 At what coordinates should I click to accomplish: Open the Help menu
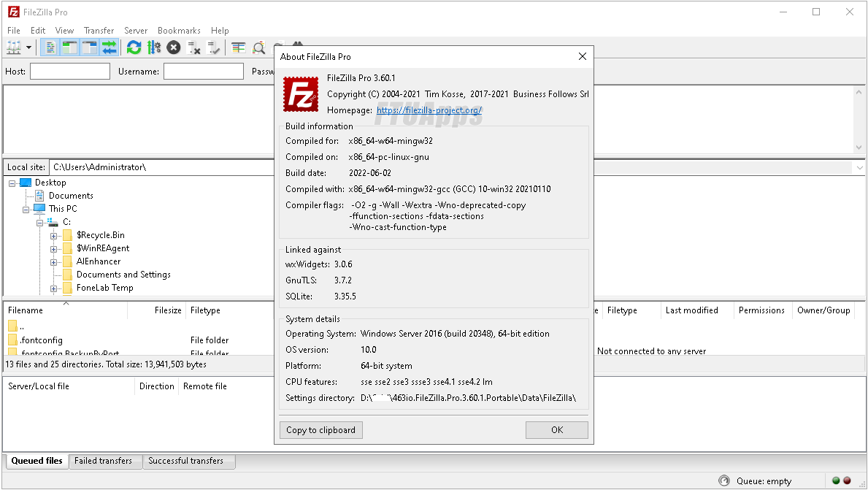click(x=219, y=31)
